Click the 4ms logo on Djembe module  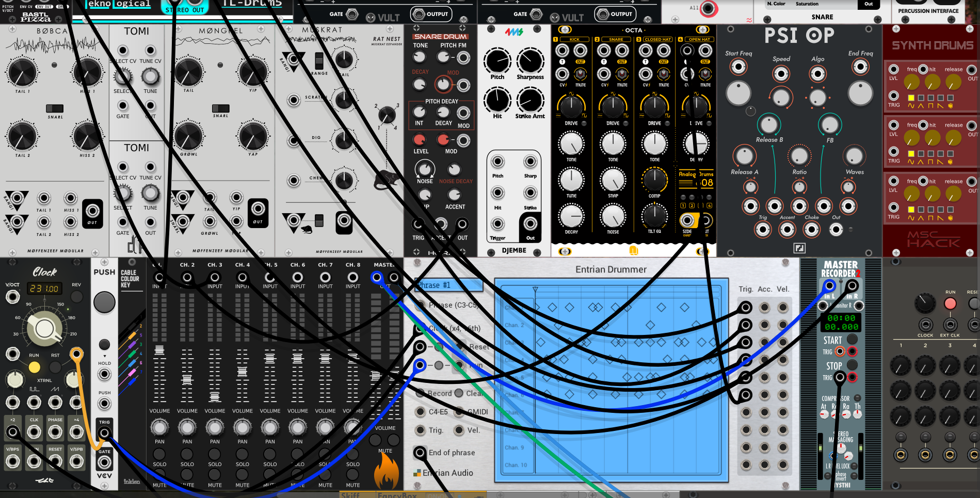(514, 32)
